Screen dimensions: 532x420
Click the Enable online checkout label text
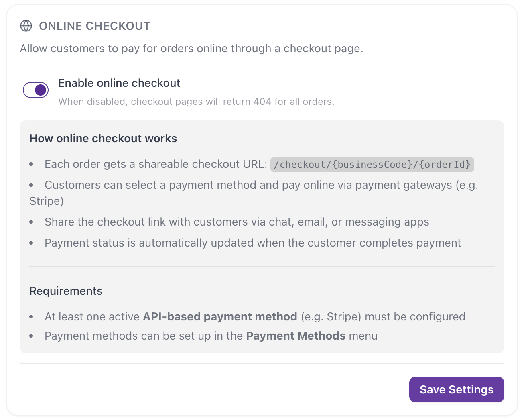point(119,83)
